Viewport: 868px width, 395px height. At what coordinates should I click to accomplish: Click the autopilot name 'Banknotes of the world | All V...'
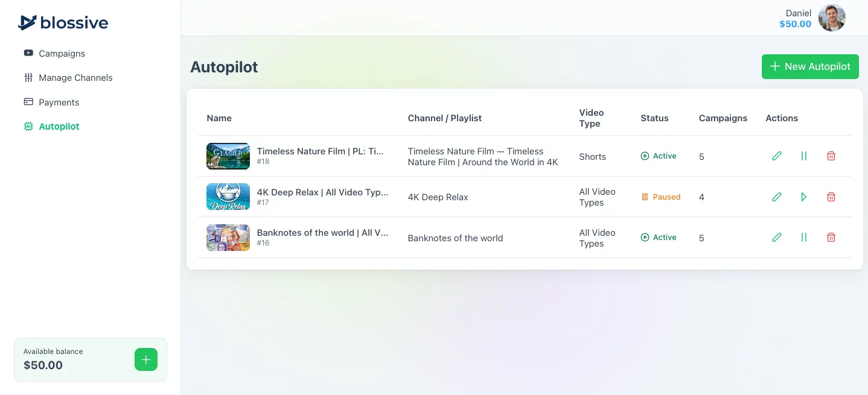click(322, 233)
